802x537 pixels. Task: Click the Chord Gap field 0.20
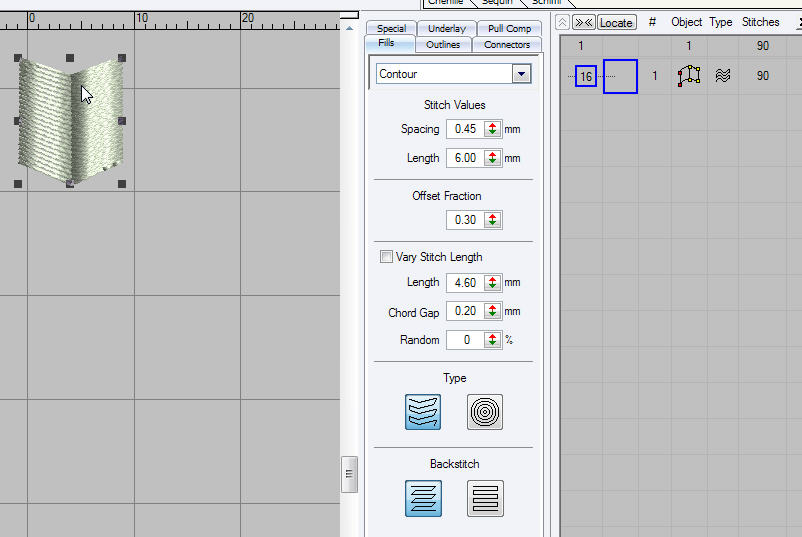[x=465, y=311]
